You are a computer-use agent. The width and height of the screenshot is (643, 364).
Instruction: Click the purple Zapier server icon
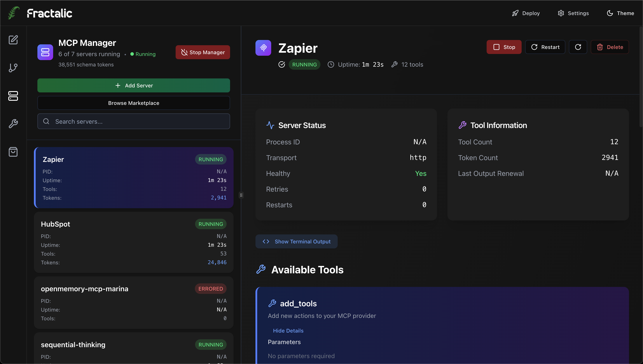click(263, 48)
